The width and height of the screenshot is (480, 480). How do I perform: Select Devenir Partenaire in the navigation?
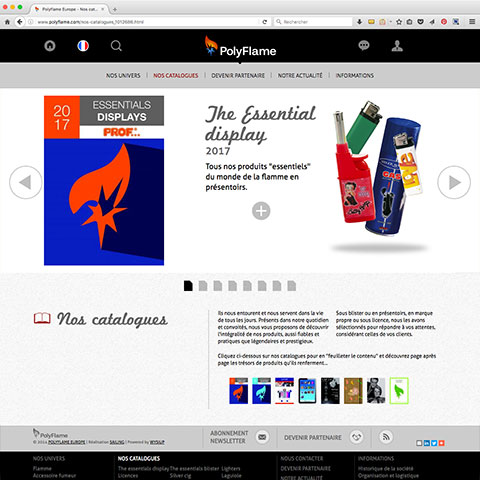click(238, 76)
